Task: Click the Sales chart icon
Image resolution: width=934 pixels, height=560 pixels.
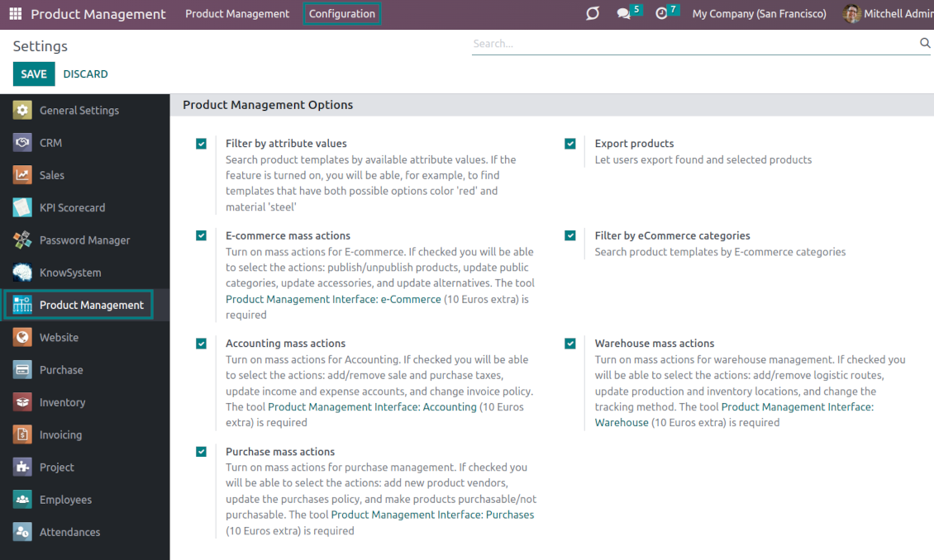Action: pos(22,175)
